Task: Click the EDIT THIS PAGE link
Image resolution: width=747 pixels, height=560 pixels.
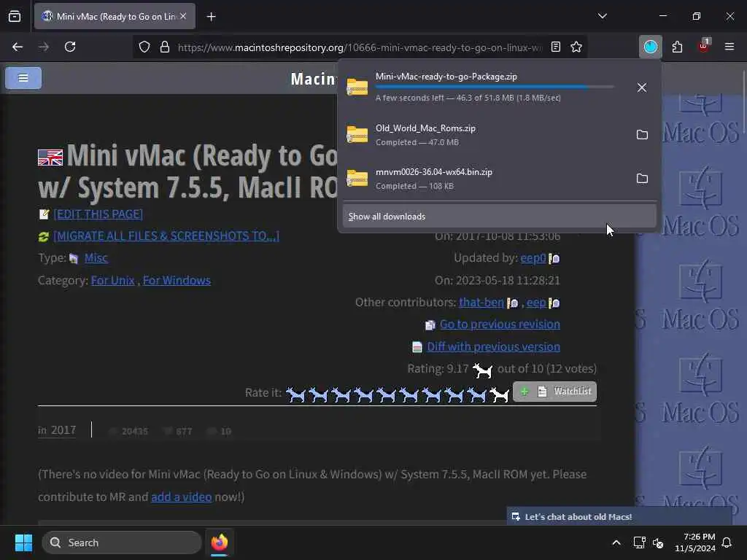Action: pyautogui.click(x=98, y=214)
